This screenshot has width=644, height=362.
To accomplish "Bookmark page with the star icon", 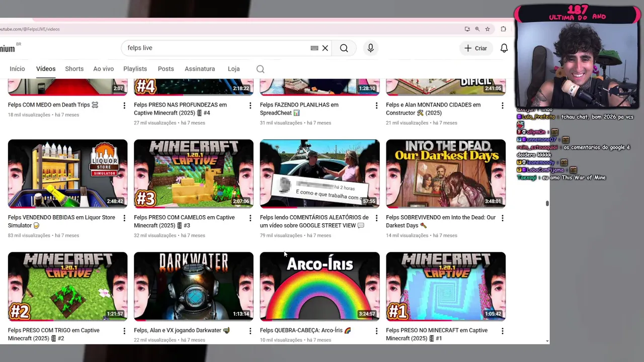I will point(488,29).
